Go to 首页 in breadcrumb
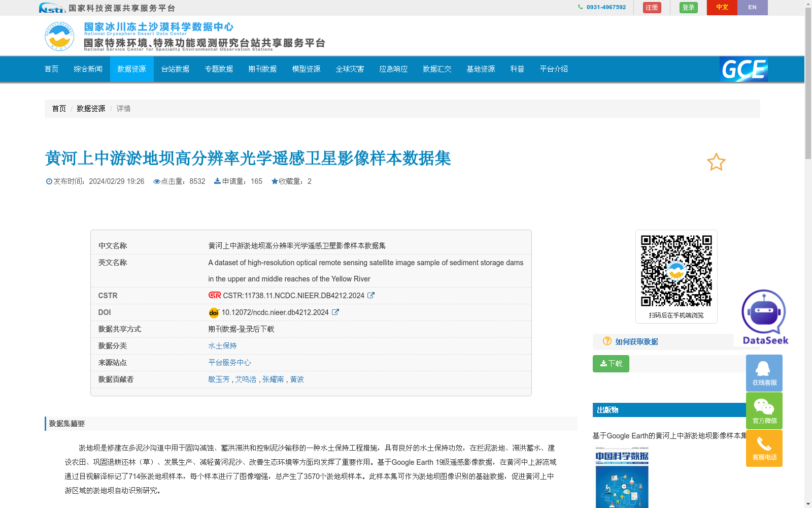This screenshot has width=812, height=508. [59, 109]
